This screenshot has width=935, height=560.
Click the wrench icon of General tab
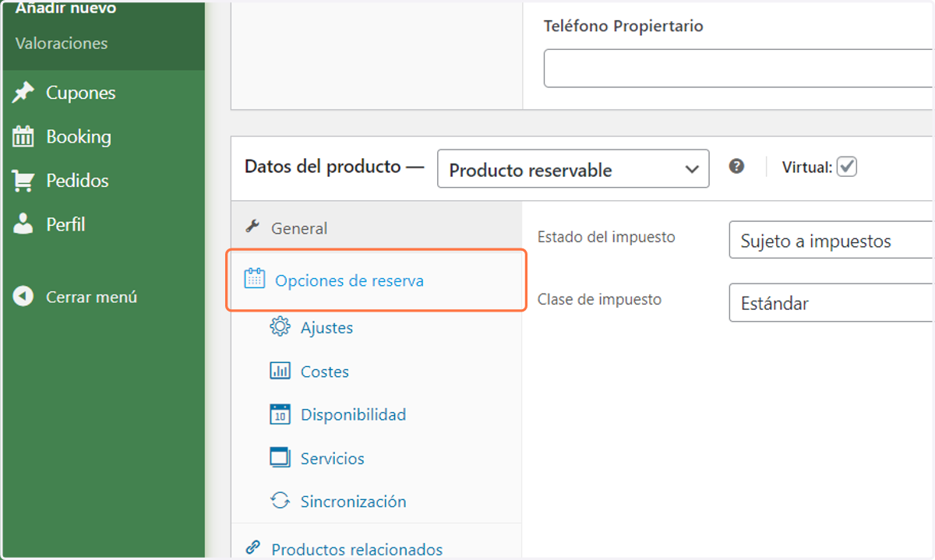coord(252,227)
